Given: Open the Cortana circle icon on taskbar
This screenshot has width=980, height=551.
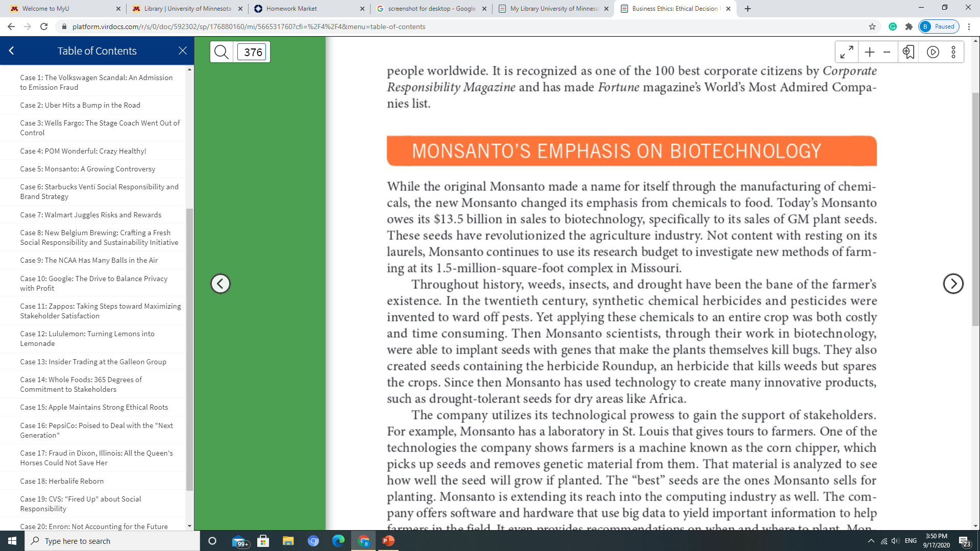Looking at the screenshot, I should 213,541.
